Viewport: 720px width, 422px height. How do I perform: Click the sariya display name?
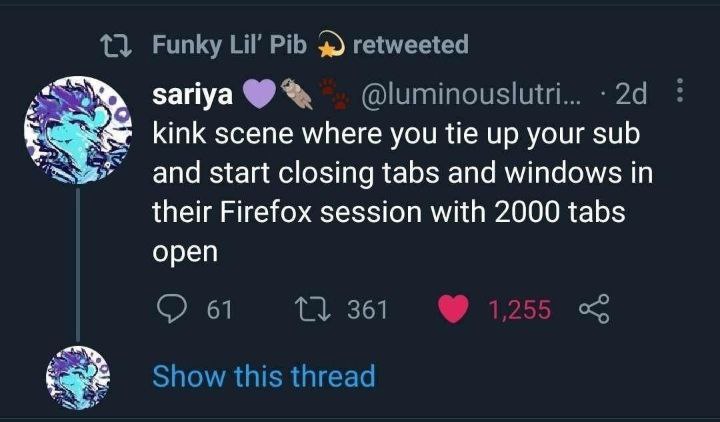tap(192, 95)
